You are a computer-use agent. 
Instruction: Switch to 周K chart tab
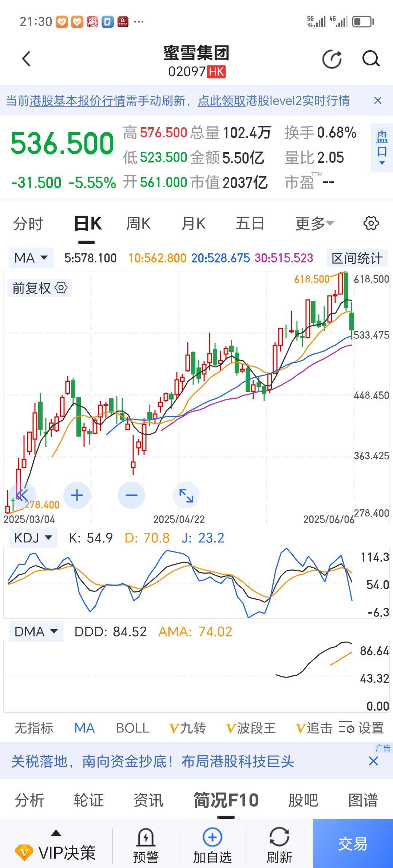(x=138, y=223)
